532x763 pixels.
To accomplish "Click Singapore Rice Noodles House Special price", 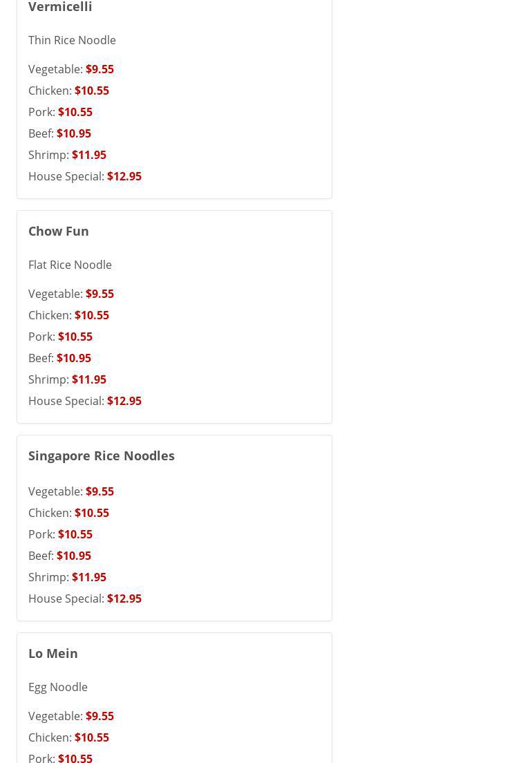I will 124,599.
